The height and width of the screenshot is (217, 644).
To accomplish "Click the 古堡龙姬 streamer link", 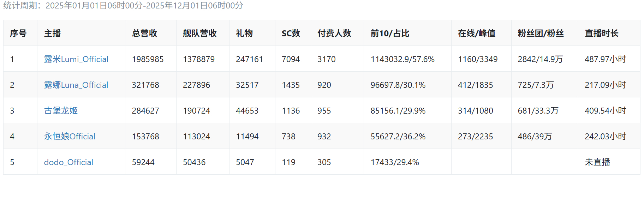I will [61, 111].
